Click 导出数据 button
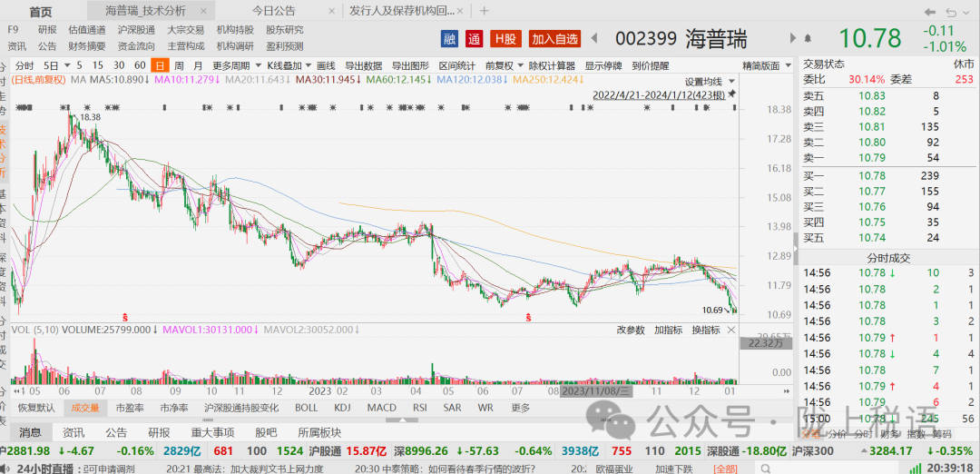 click(364, 65)
